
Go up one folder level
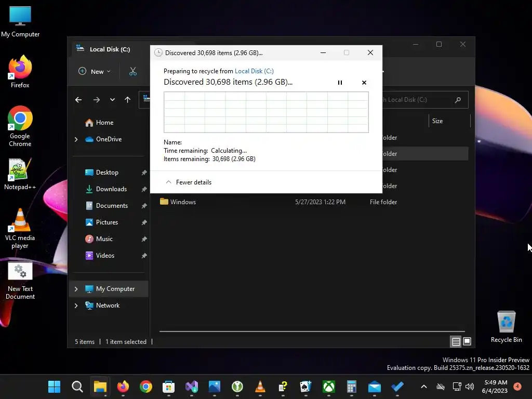pos(127,100)
